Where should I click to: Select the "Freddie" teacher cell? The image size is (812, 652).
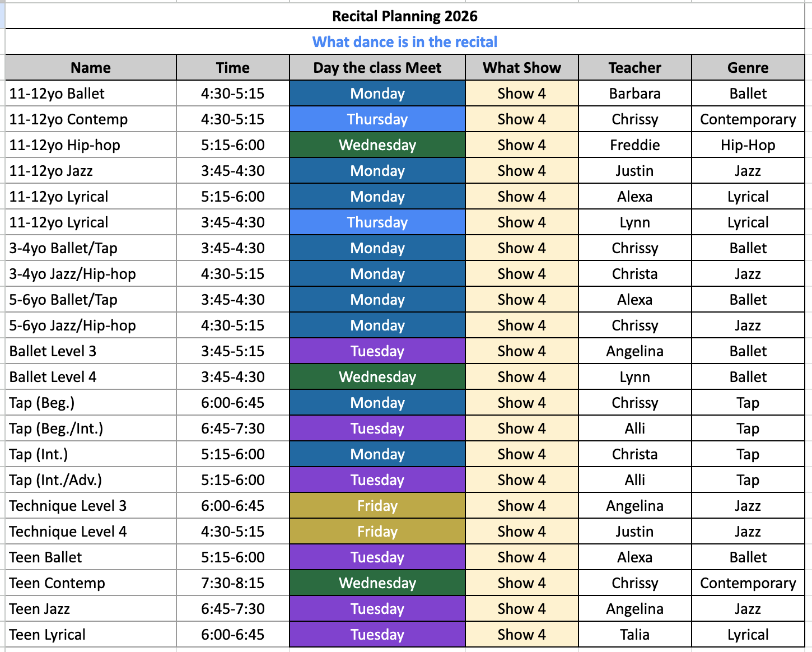634,145
